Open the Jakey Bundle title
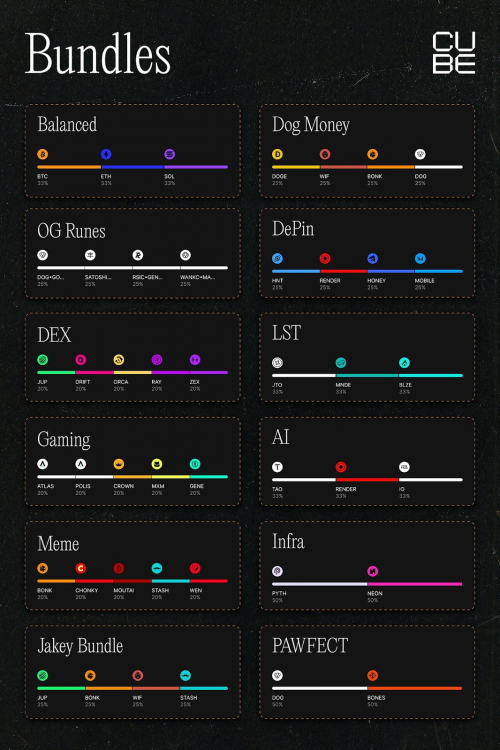This screenshot has width=500, height=750. (x=80, y=646)
